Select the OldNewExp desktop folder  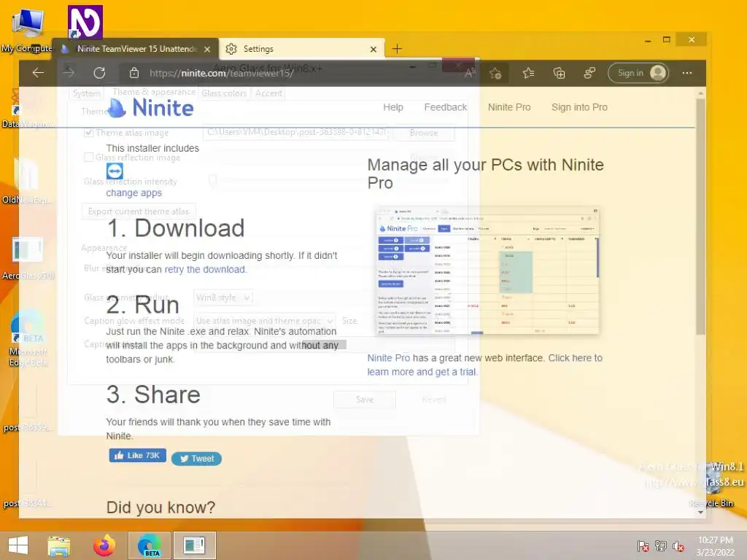pyautogui.click(x=26, y=182)
